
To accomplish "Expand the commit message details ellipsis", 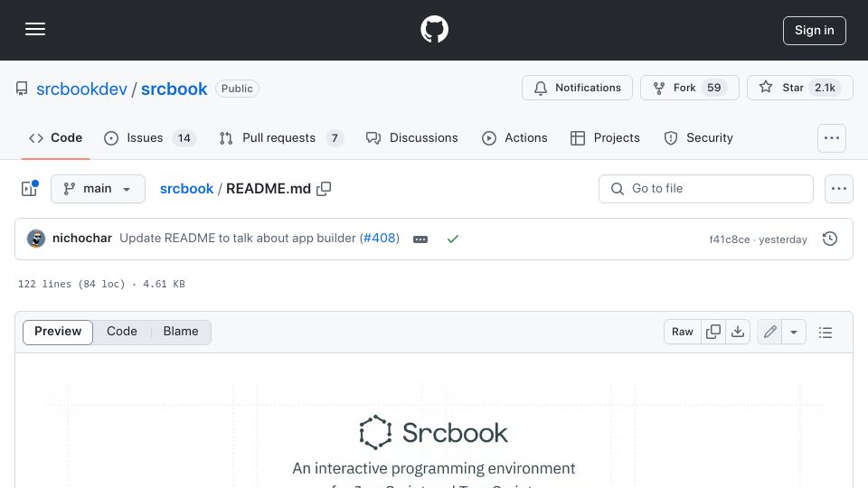I will pos(420,239).
